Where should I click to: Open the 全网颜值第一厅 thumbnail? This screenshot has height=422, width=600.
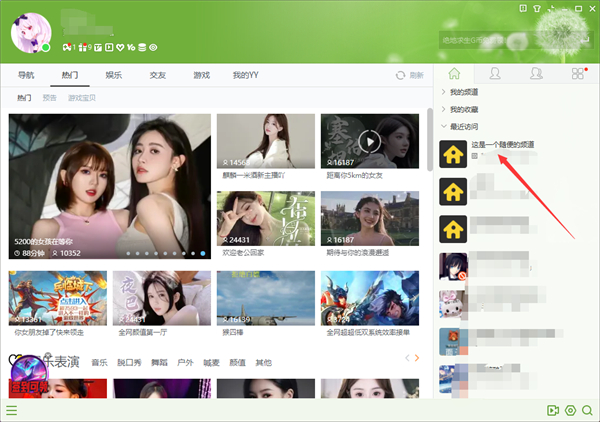[162, 298]
